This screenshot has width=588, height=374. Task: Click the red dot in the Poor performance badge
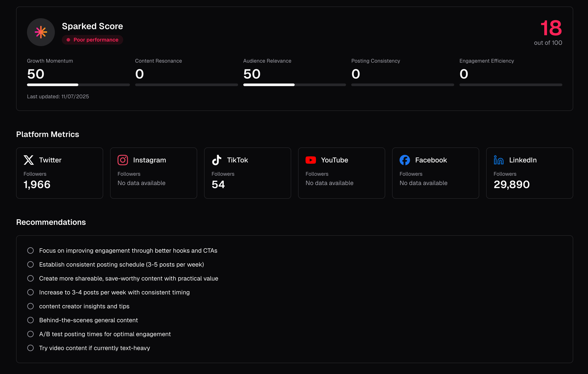pos(68,40)
